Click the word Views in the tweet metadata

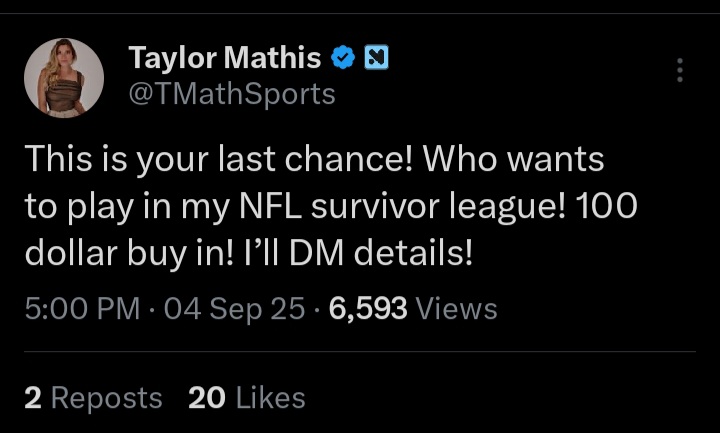[x=456, y=309]
